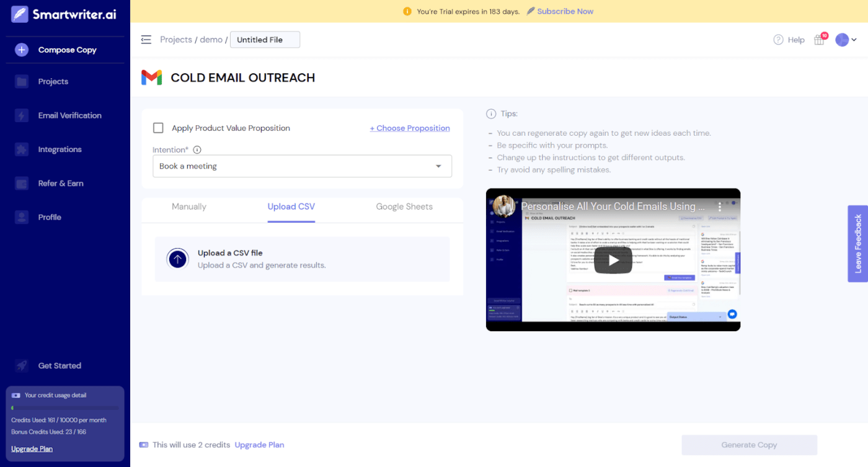Image resolution: width=868 pixels, height=467 pixels.
Task: Click the Projects folder icon
Action: click(22, 81)
